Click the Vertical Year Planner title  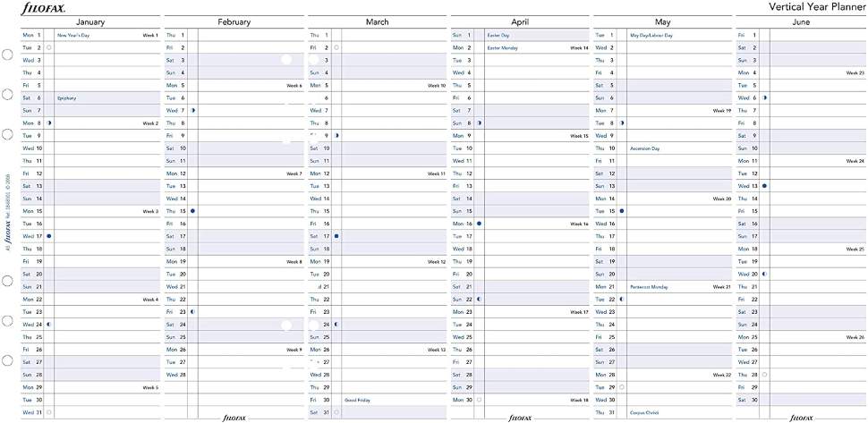point(816,7)
